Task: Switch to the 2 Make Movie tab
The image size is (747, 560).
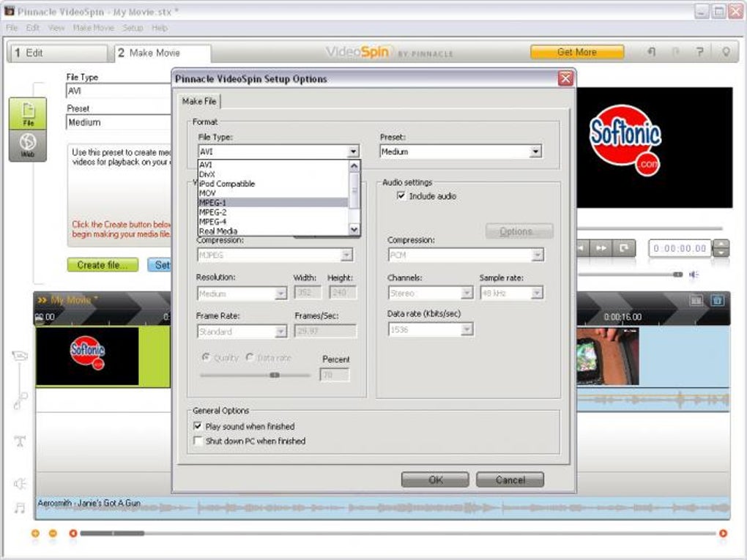Action: click(x=163, y=53)
